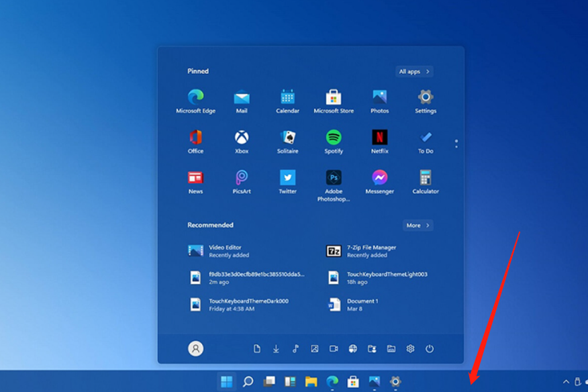Click the Start button on the taskbar
588x392 pixels.
pos(227,382)
